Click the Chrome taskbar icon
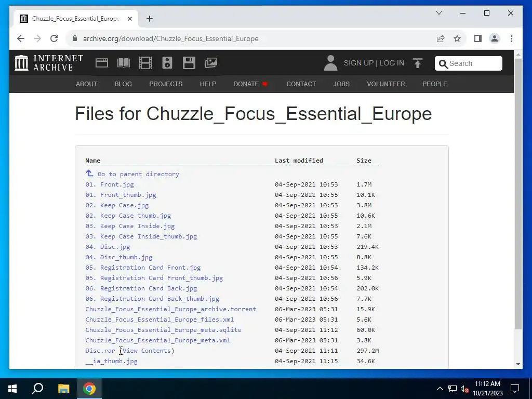Screen dimensions: 532x399 tap(89, 389)
